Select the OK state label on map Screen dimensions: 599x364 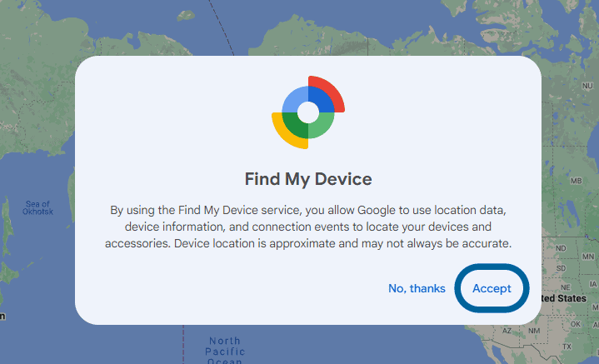click(x=576, y=324)
